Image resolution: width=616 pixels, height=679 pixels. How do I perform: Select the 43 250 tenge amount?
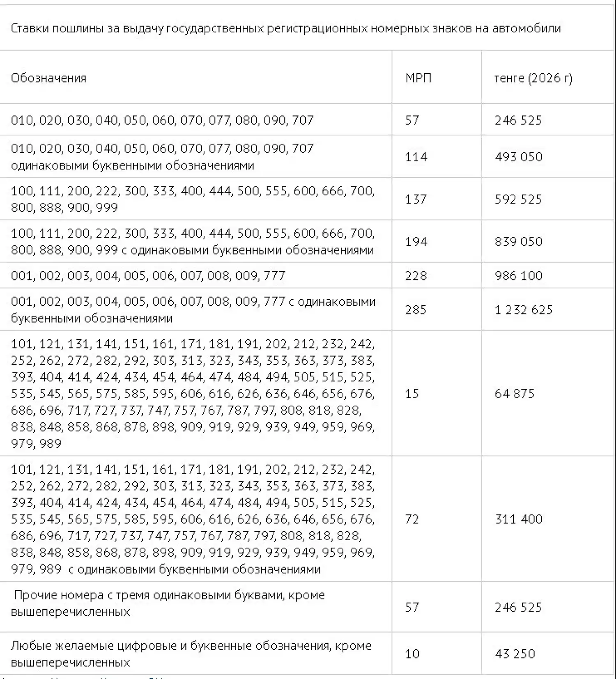(515, 654)
